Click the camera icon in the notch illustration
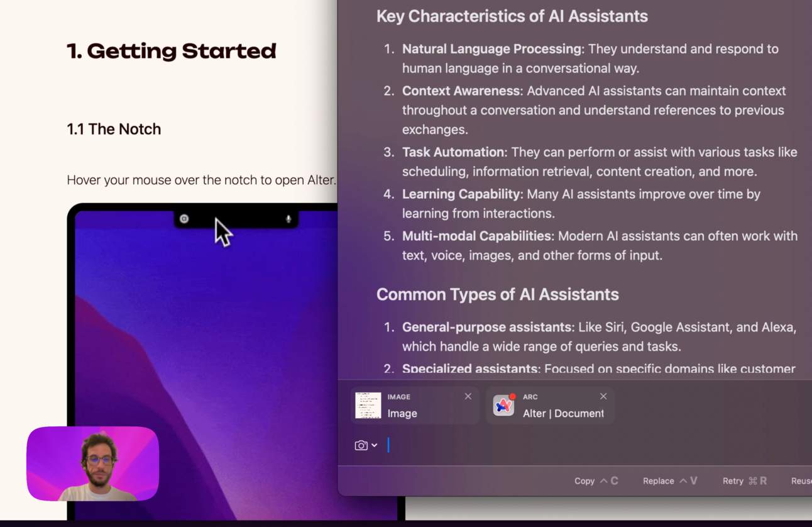The width and height of the screenshot is (812, 527). [184, 219]
